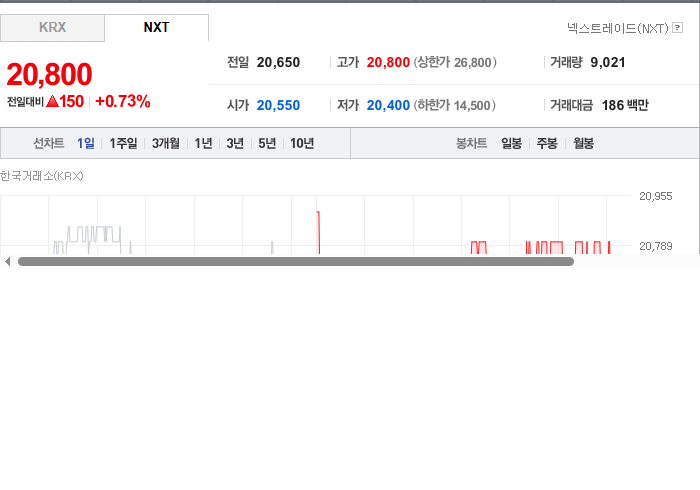The width and height of the screenshot is (700, 490).
Task: Display the 10년 line chart
Action: 302,143
